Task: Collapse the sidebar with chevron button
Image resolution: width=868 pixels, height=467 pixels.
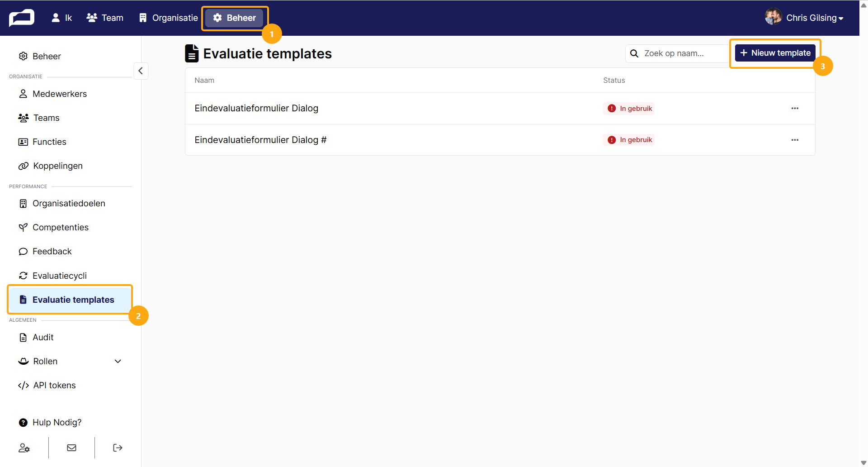Action: pos(141,71)
